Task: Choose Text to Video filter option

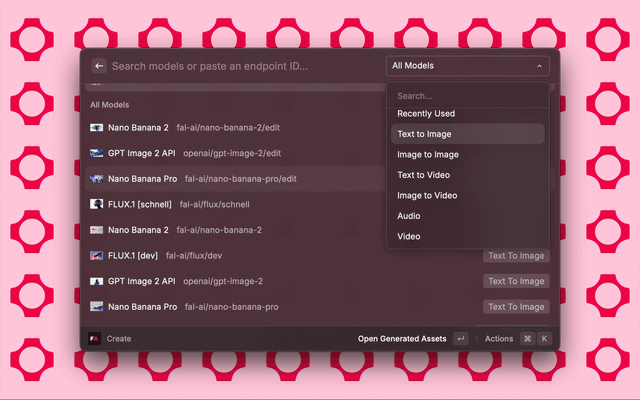Action: 467,175
